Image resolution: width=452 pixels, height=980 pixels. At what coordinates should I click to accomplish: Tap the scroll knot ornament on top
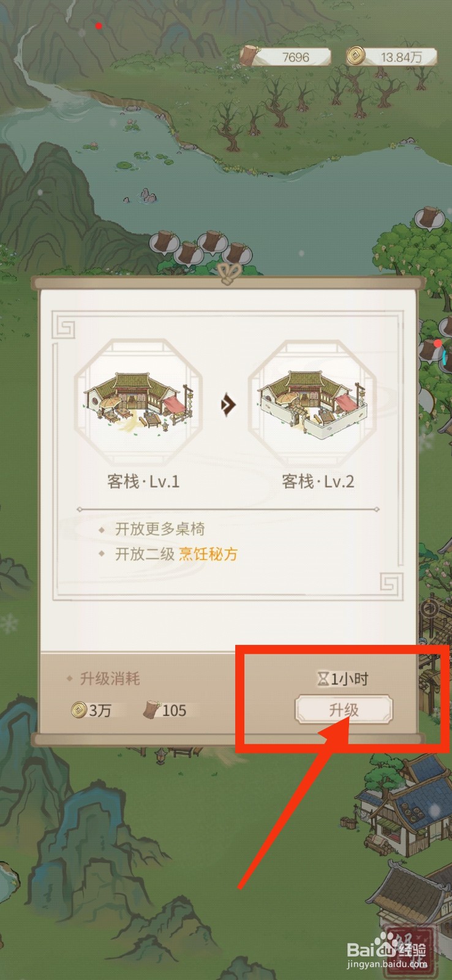tap(228, 274)
